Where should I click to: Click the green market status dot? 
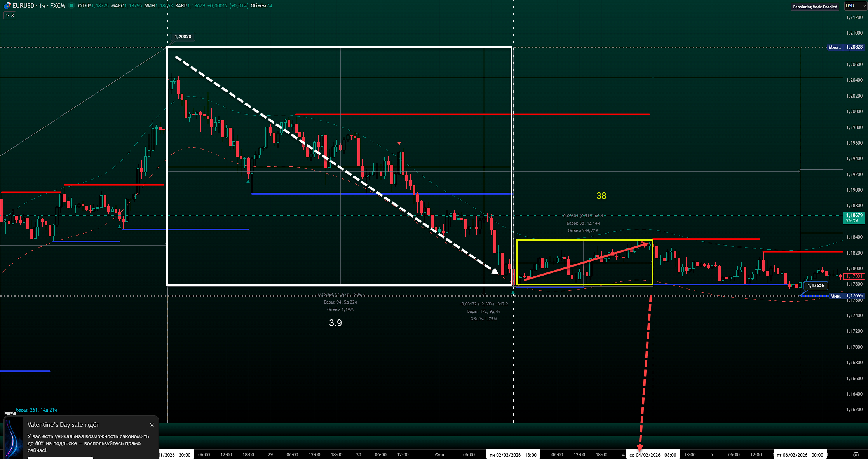pyautogui.click(x=71, y=5)
